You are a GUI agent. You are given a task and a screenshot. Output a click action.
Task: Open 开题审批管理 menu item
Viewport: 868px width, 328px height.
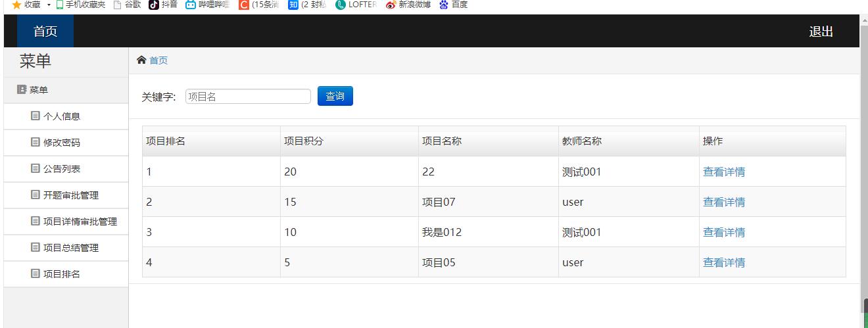point(66,195)
